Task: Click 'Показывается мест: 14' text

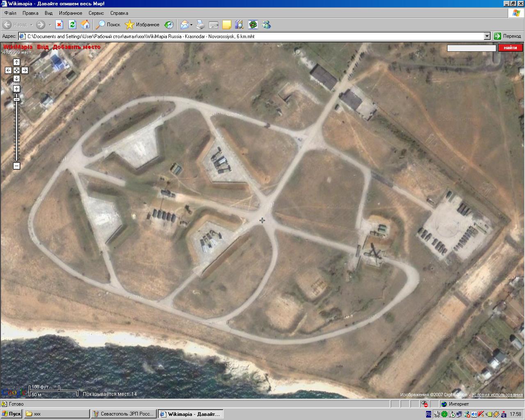Action: tap(110, 394)
